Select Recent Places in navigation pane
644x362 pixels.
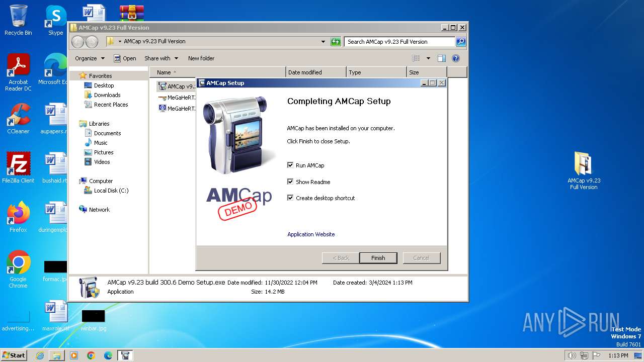pos(111,105)
